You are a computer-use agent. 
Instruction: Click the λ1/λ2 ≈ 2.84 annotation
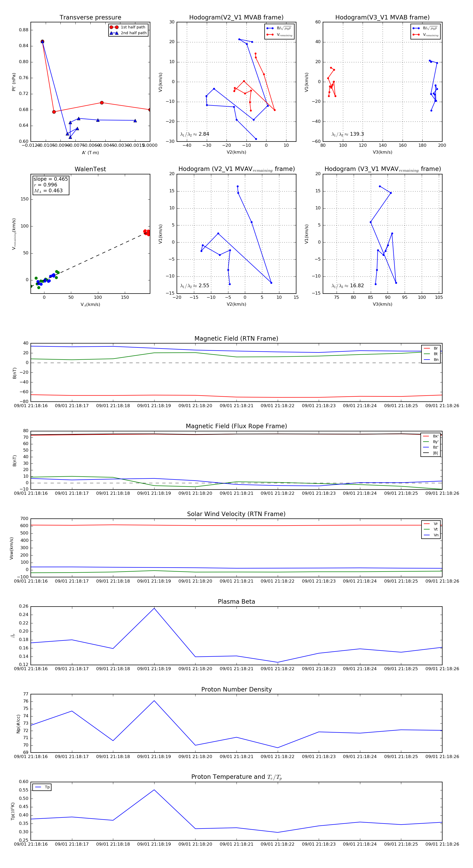[194, 134]
